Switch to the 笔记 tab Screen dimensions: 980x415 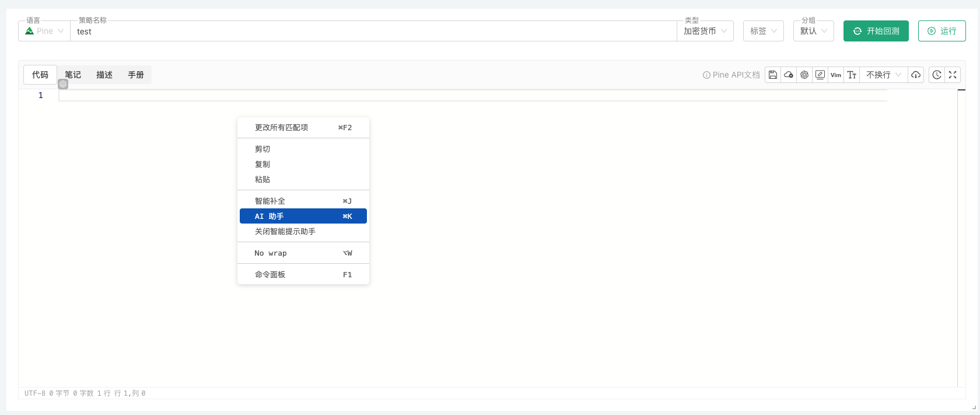coord(73,75)
